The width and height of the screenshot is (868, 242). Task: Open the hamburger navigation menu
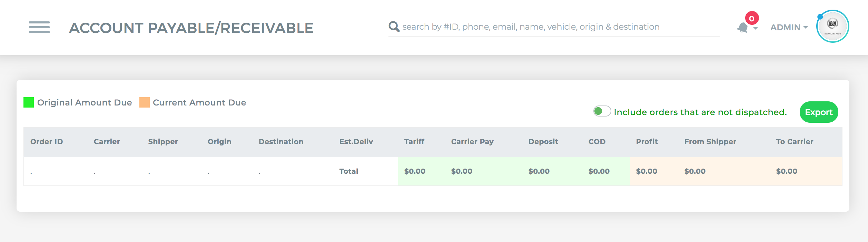pos(39,27)
